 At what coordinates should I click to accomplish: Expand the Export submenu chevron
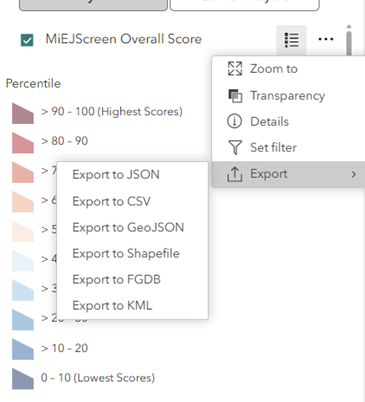[x=354, y=174]
